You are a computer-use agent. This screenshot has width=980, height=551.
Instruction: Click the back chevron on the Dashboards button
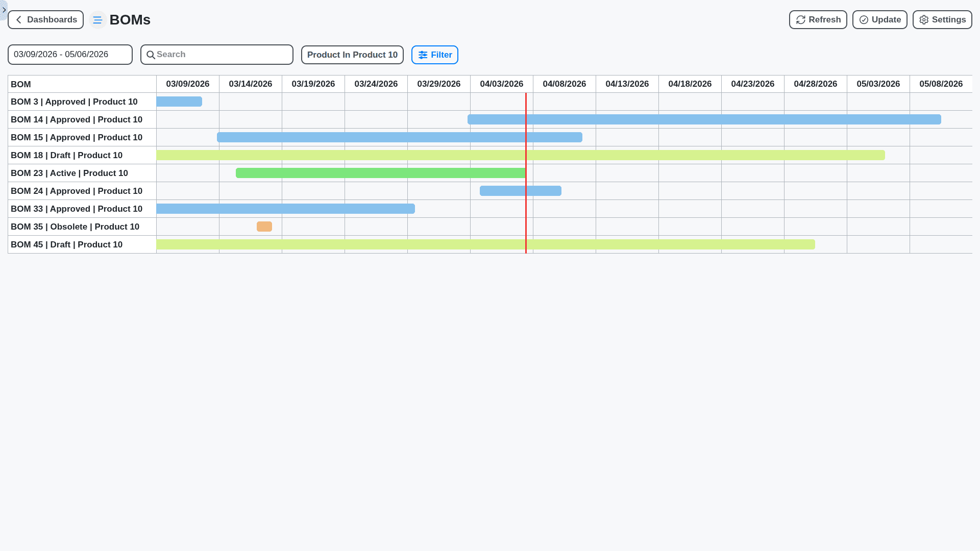tap(19, 19)
